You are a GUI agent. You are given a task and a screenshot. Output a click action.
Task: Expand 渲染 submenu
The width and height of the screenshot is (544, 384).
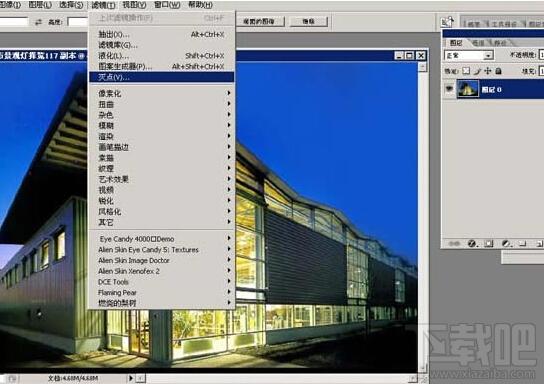162,136
